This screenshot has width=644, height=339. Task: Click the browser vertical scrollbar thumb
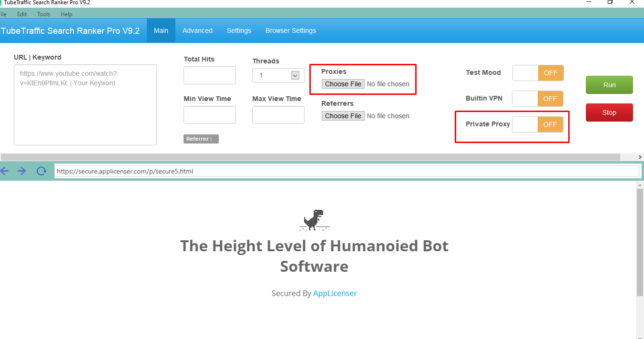click(640, 242)
